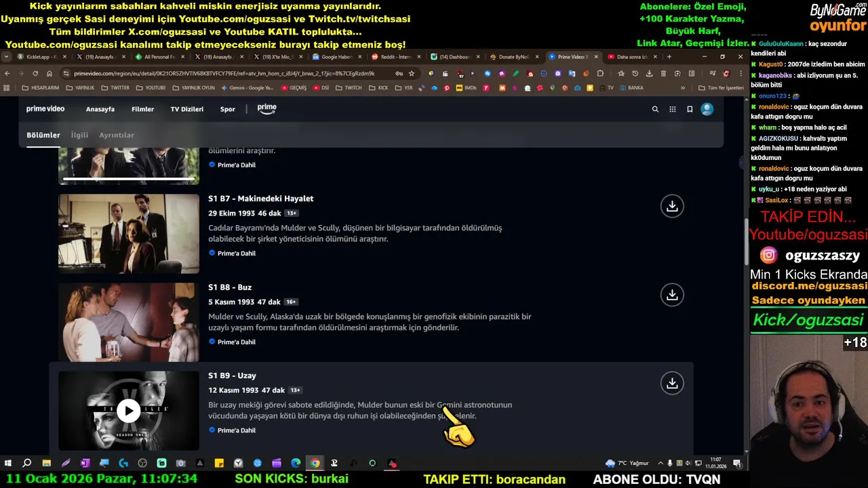868x488 pixels.
Task: Open the Prime Video profile avatar
Action: (x=707, y=109)
